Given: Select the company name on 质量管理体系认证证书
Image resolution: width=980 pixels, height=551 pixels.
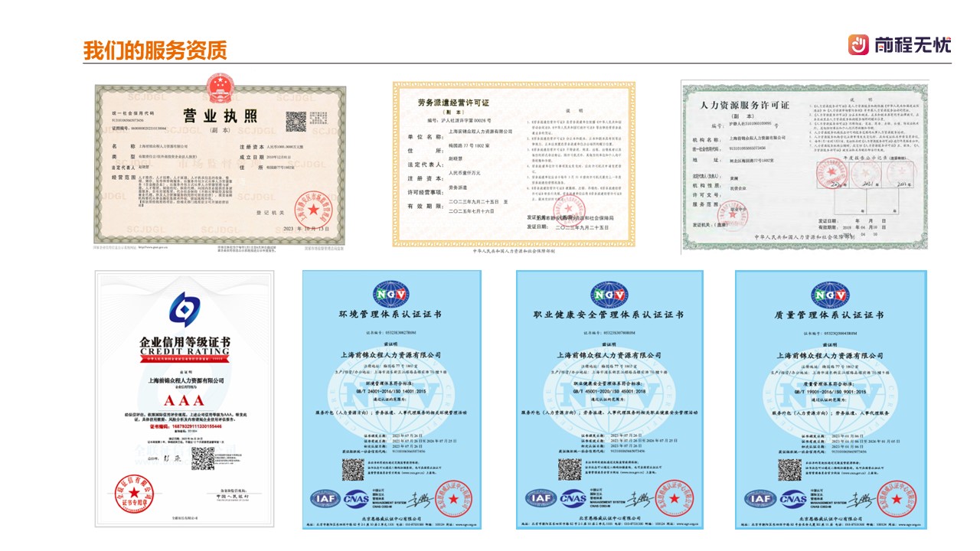Looking at the screenshot, I should pyautogui.click(x=829, y=355).
